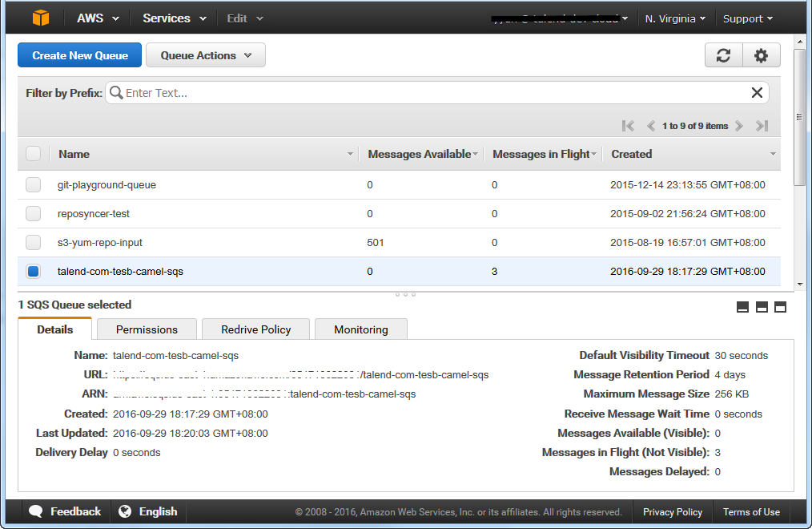812x529 pixels.
Task: Click the search magnifier icon in filter
Action: 117,93
